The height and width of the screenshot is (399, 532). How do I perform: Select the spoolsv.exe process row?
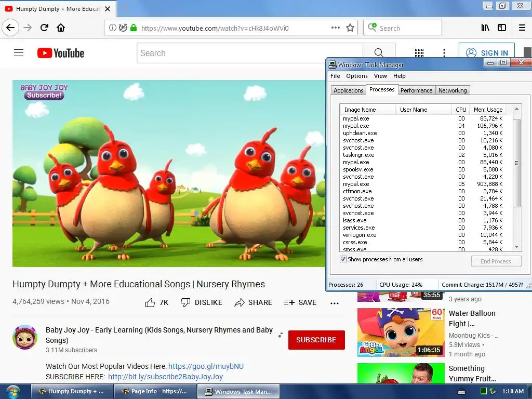(x=422, y=169)
